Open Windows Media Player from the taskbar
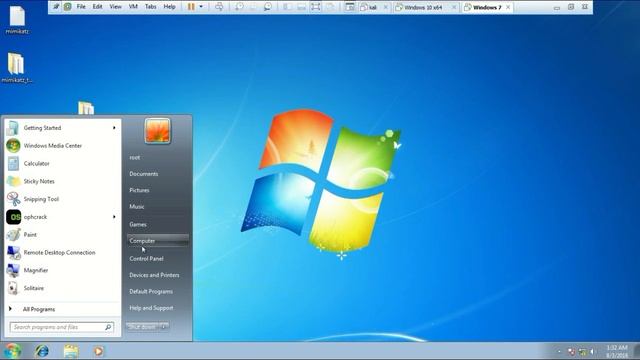 98,351
